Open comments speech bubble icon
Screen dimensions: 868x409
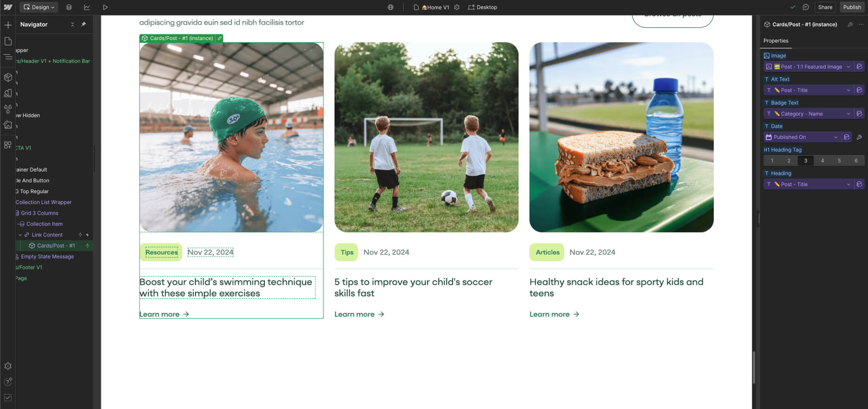pyautogui.click(x=806, y=7)
